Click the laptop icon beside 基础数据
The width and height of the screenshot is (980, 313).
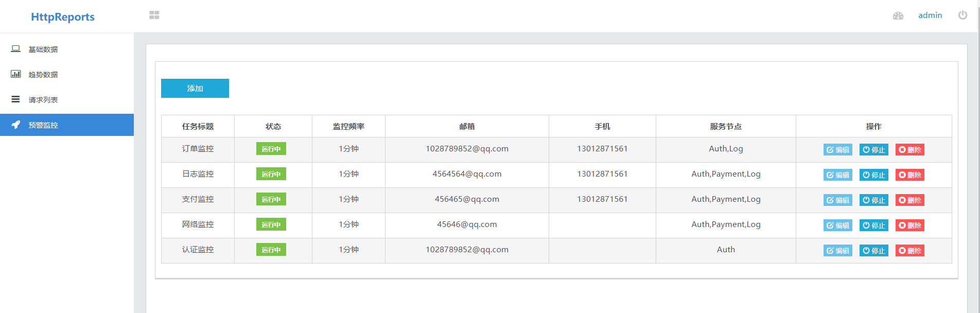[16, 49]
